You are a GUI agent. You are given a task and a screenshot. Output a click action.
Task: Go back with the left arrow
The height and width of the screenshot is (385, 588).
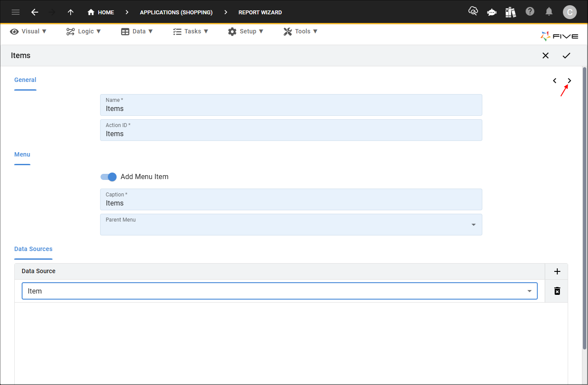pos(35,12)
